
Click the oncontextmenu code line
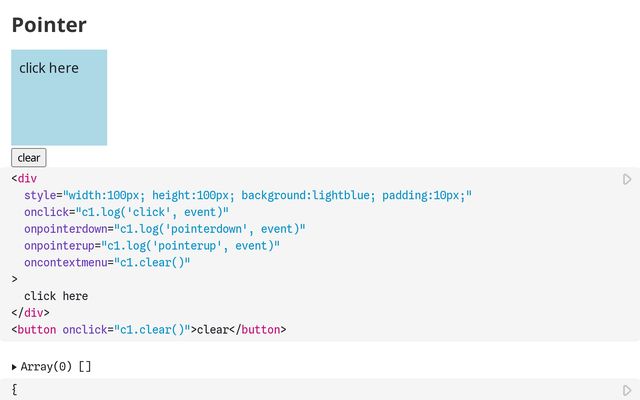click(107, 263)
